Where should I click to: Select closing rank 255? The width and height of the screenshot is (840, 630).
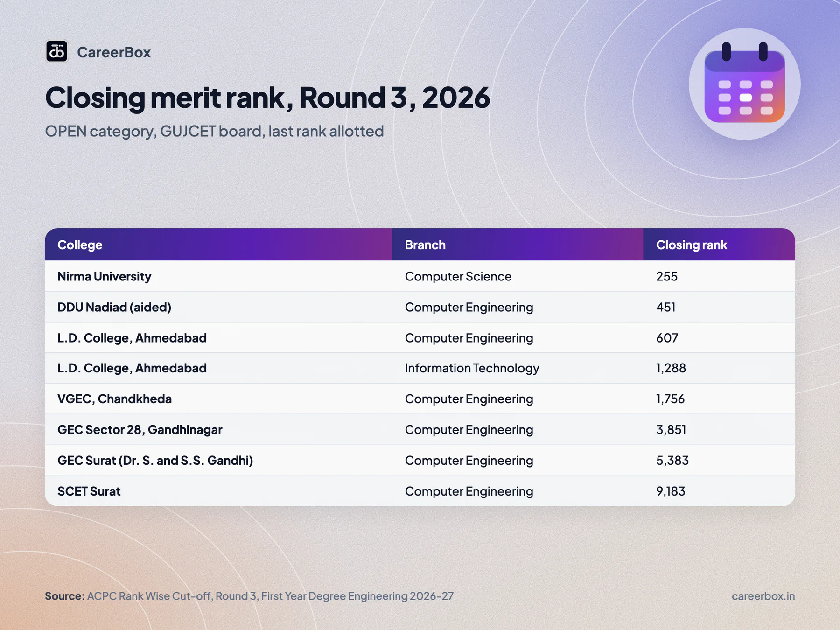pos(667,276)
